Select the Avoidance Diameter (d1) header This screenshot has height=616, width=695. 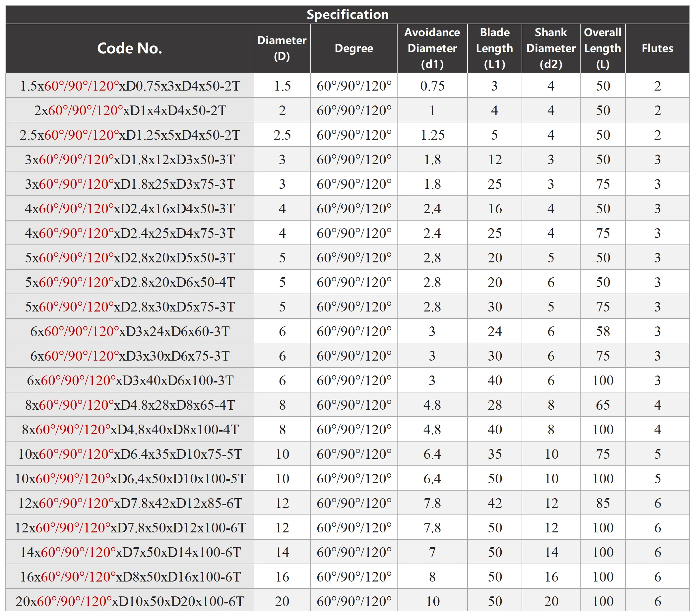point(432,48)
